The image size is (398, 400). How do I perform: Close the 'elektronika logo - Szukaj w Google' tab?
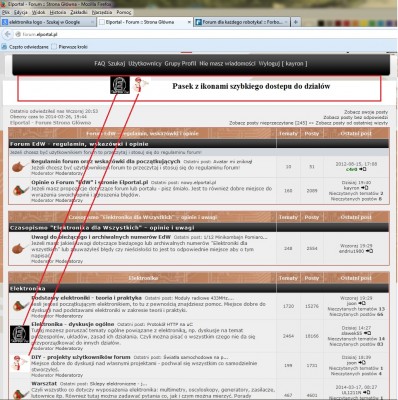(x=92, y=22)
